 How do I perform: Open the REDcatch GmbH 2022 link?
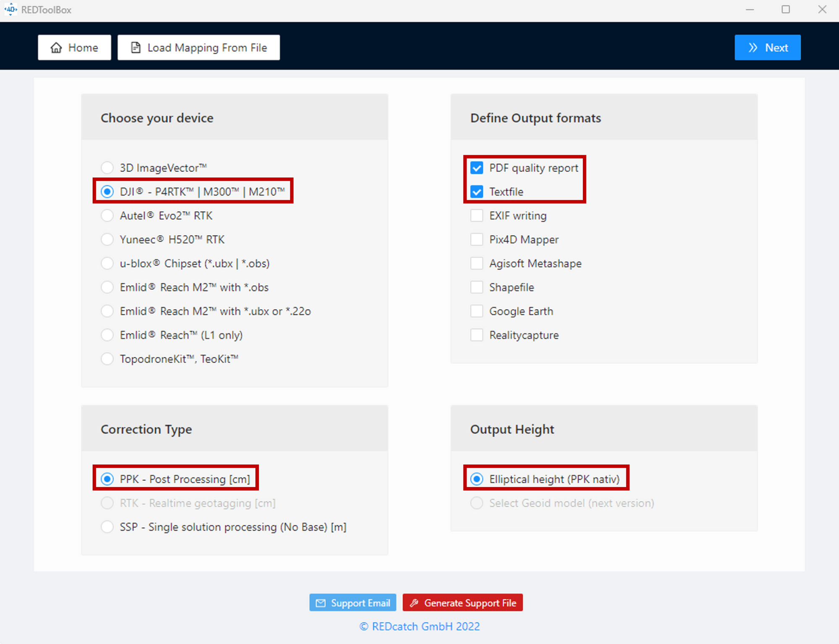[419, 626]
